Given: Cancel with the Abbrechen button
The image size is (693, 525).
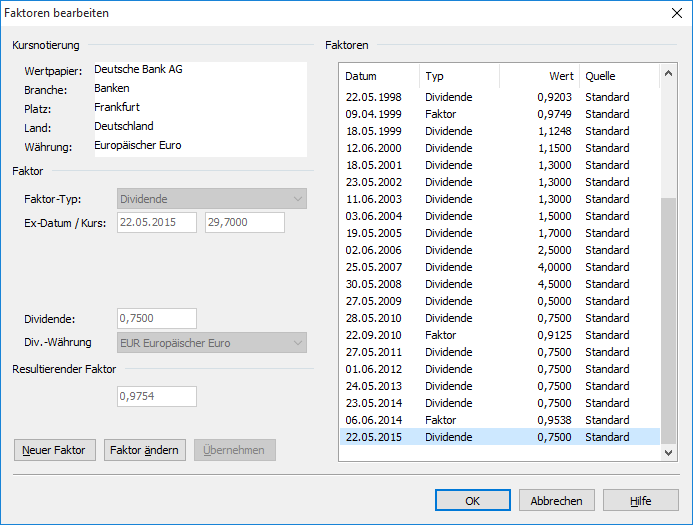Looking at the screenshot, I should click(557, 500).
